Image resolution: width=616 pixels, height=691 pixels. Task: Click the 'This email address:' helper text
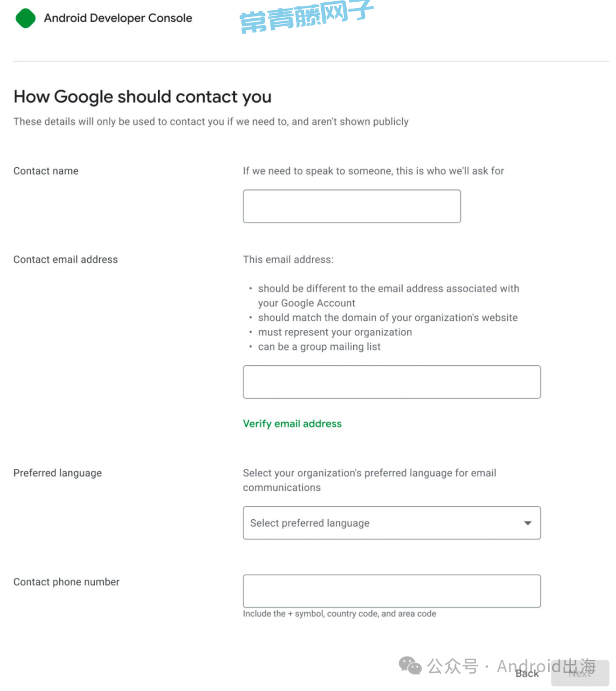tap(288, 259)
